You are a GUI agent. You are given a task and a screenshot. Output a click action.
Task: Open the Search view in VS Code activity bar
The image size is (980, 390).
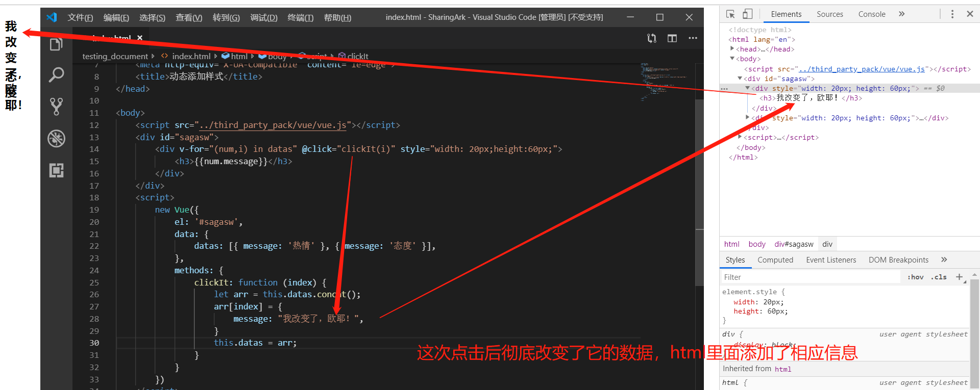point(56,75)
